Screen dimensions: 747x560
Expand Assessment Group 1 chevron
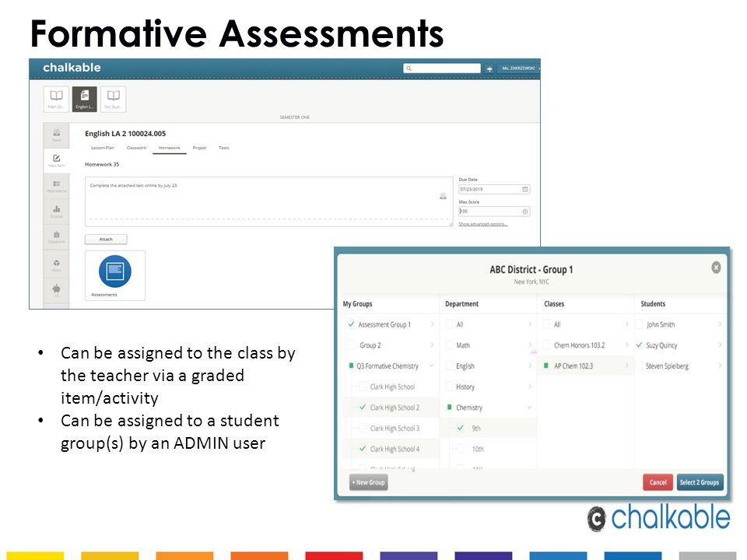click(432, 324)
